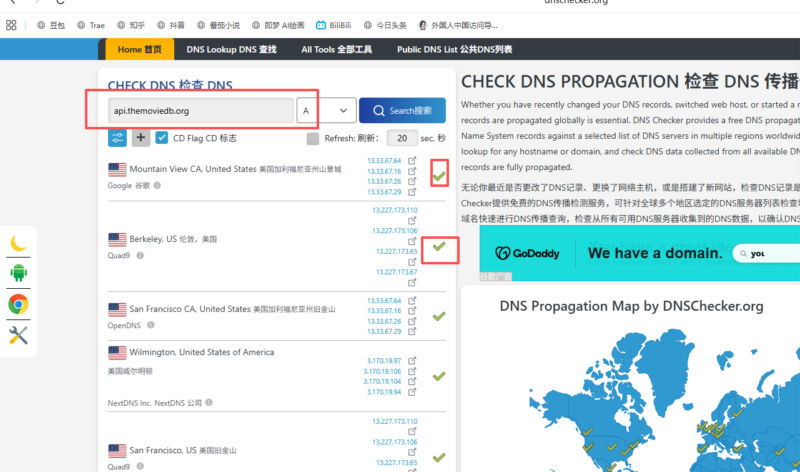This screenshot has width=800, height=472.
Task: Click the refresh seconds field showing 20
Action: [x=402, y=138]
